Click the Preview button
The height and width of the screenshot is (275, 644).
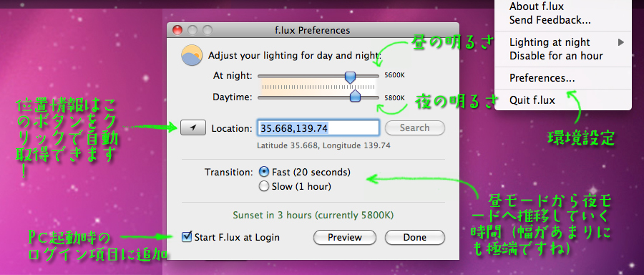(x=345, y=237)
